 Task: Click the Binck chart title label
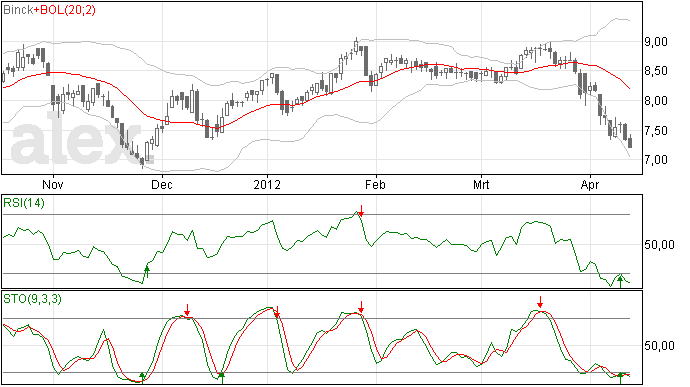(x=18, y=10)
